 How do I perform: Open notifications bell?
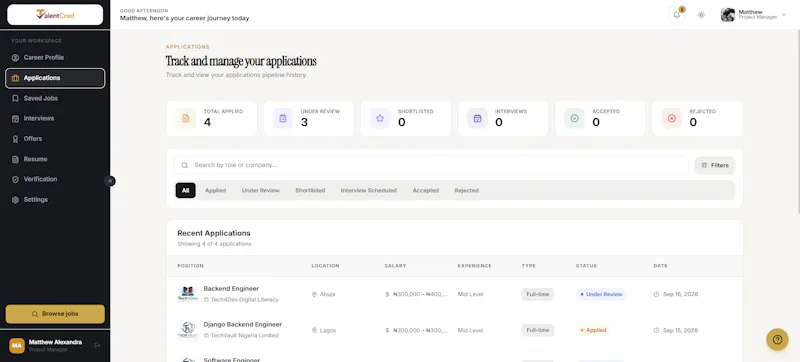click(x=677, y=15)
